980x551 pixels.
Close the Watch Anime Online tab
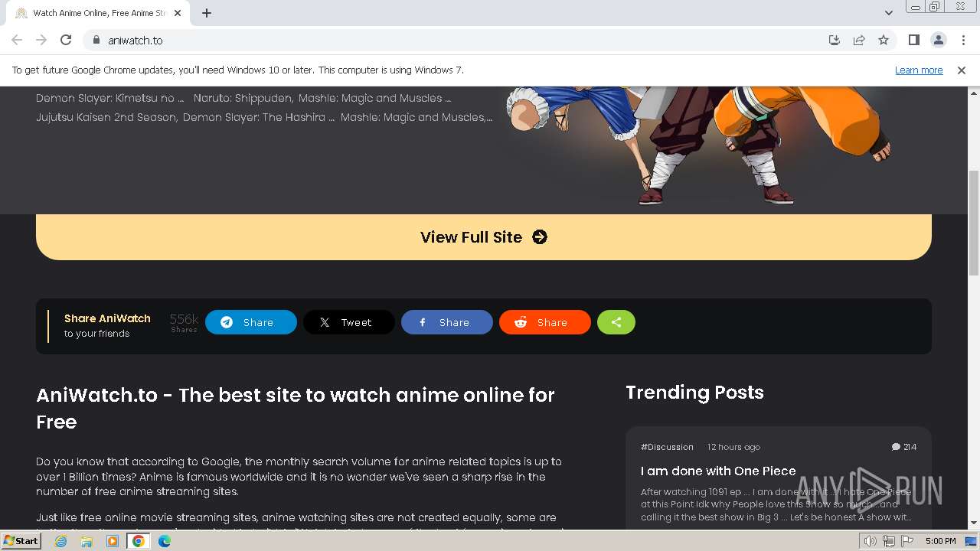coord(178,13)
